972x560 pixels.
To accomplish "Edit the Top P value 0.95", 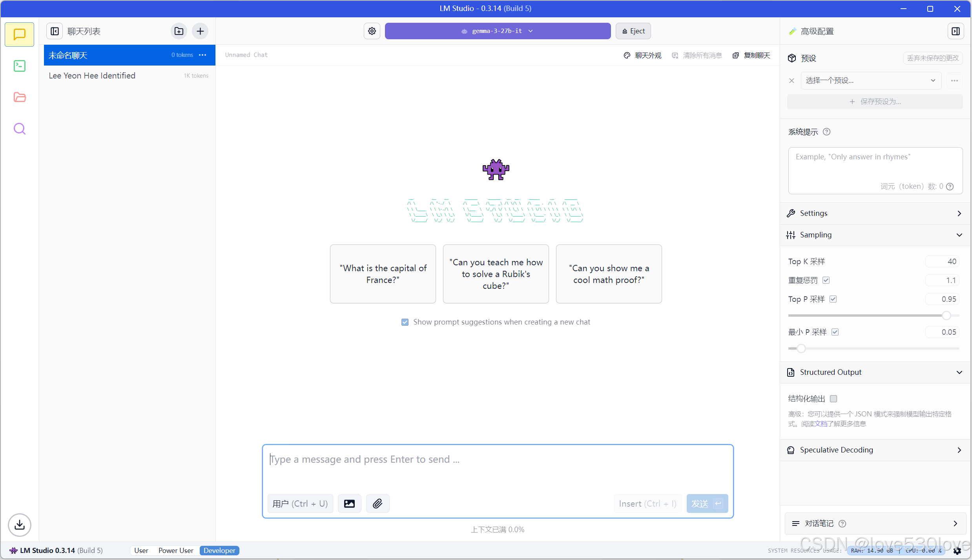I will pos(942,299).
